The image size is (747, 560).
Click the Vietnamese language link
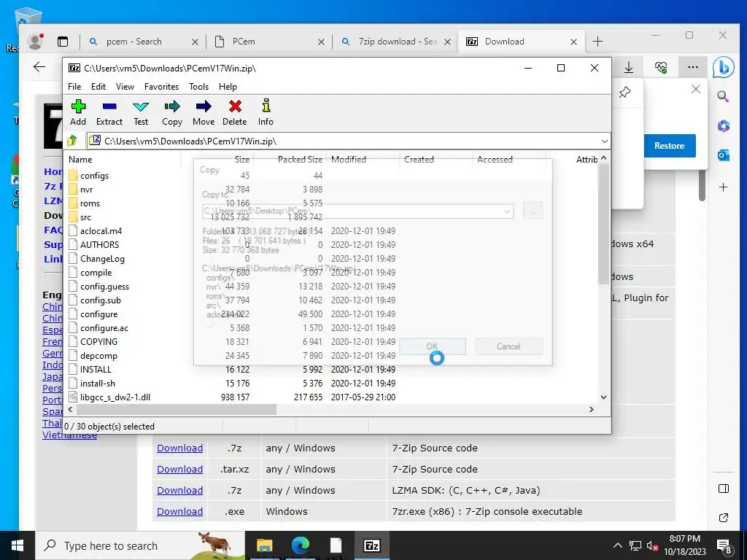pyautogui.click(x=69, y=435)
